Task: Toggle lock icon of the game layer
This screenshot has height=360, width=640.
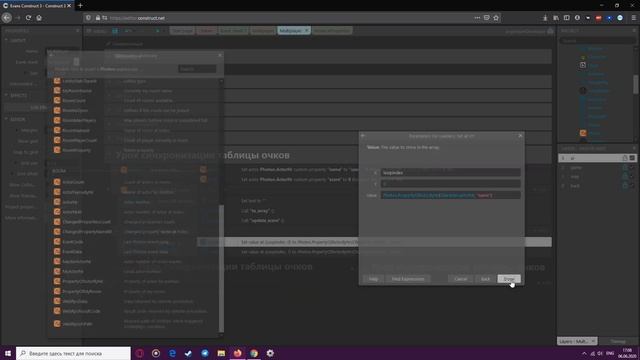Action: [625, 167]
